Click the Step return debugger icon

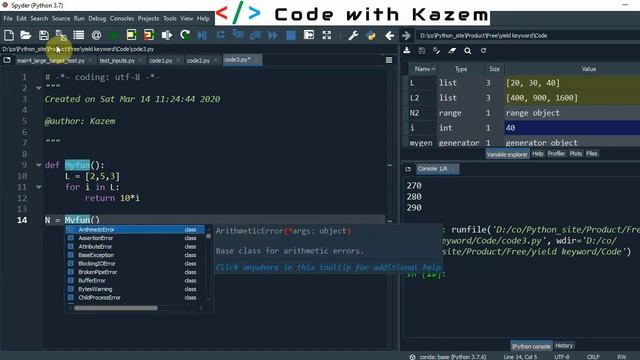click(256, 35)
